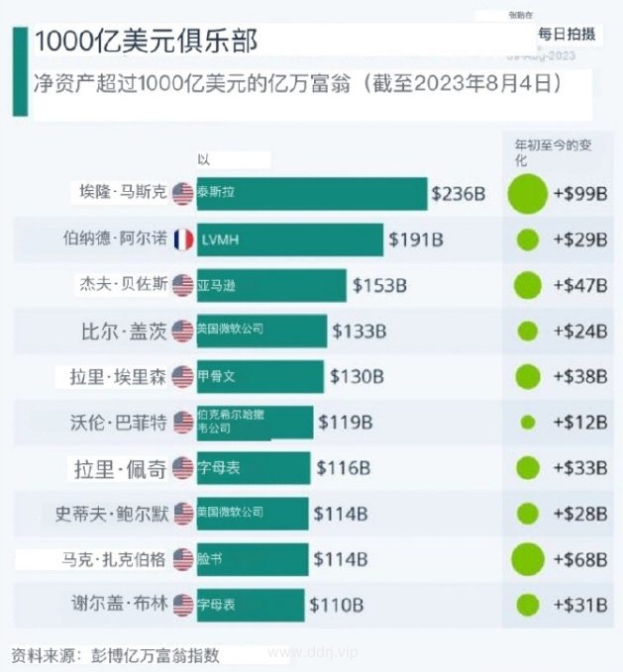This screenshot has width=623, height=672.
Task: Select the 亚马逊 bar showing $153B
Action: (x=271, y=285)
